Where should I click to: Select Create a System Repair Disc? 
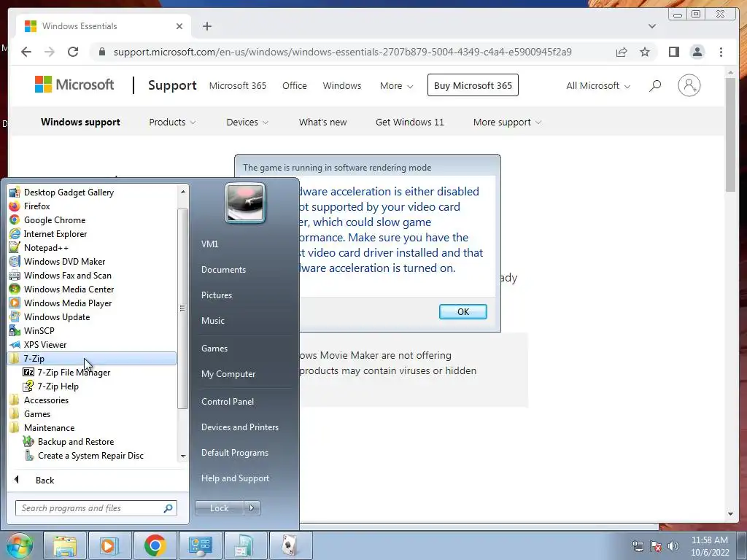90,455
